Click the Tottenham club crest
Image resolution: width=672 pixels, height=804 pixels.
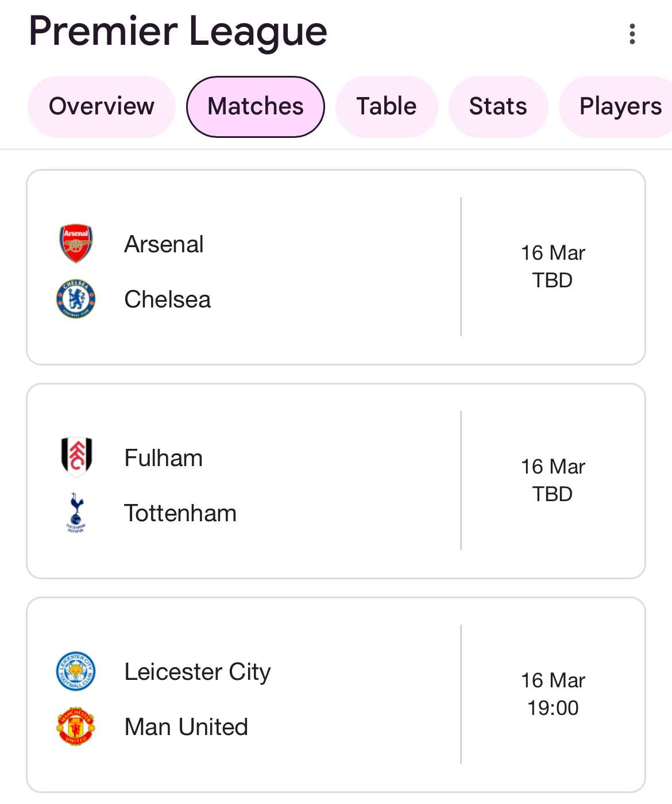(76, 513)
